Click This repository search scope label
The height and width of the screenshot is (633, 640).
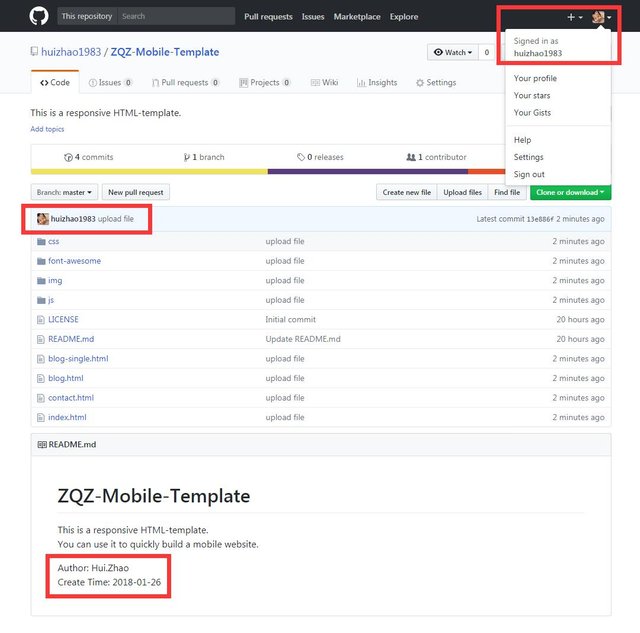point(87,16)
